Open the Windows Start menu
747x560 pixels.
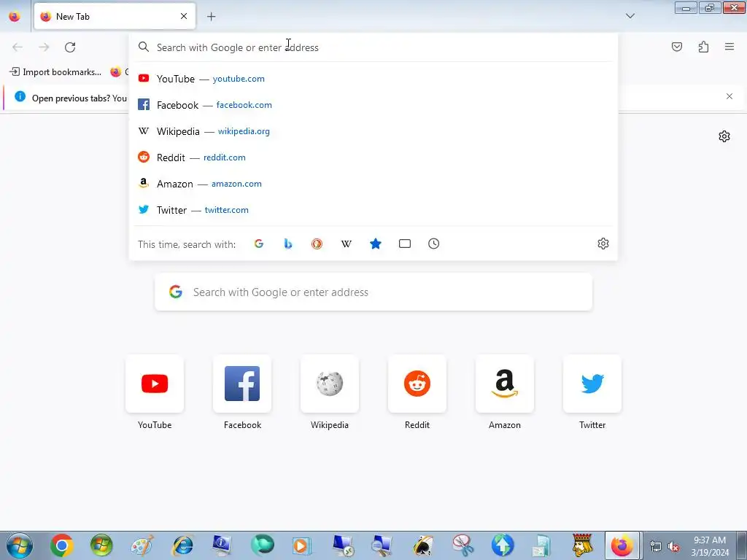tap(20, 545)
